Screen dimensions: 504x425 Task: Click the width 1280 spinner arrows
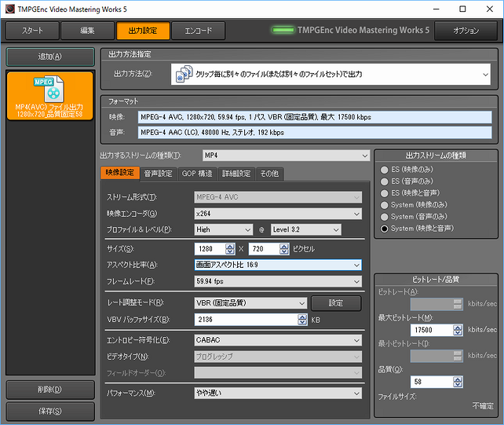click(230, 249)
